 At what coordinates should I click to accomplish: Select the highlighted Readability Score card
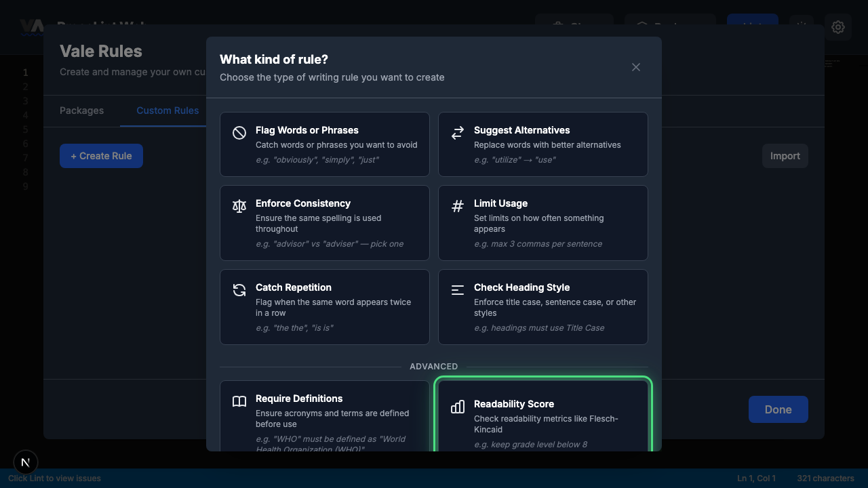(x=542, y=413)
